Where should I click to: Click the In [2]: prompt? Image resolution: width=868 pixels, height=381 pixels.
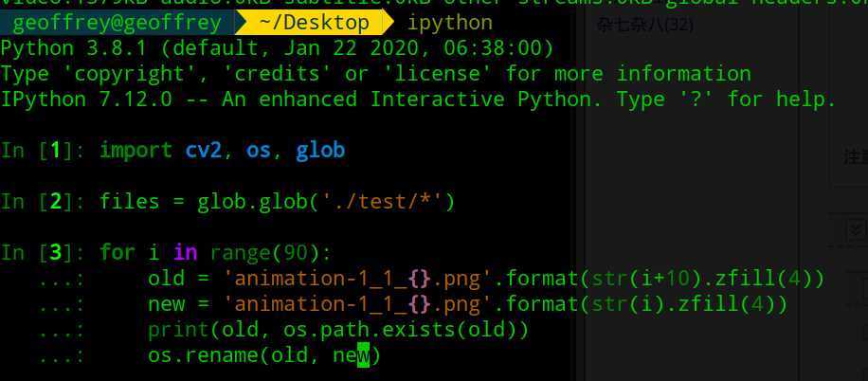point(43,202)
